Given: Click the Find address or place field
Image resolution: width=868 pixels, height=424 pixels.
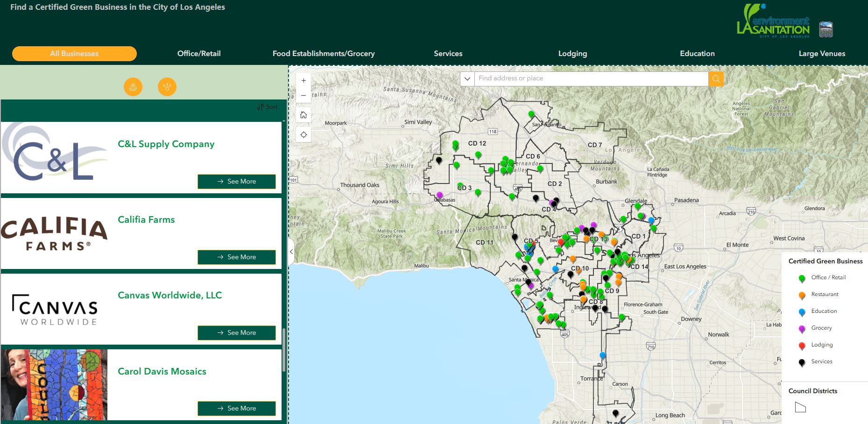Looking at the screenshot, I should [x=591, y=78].
